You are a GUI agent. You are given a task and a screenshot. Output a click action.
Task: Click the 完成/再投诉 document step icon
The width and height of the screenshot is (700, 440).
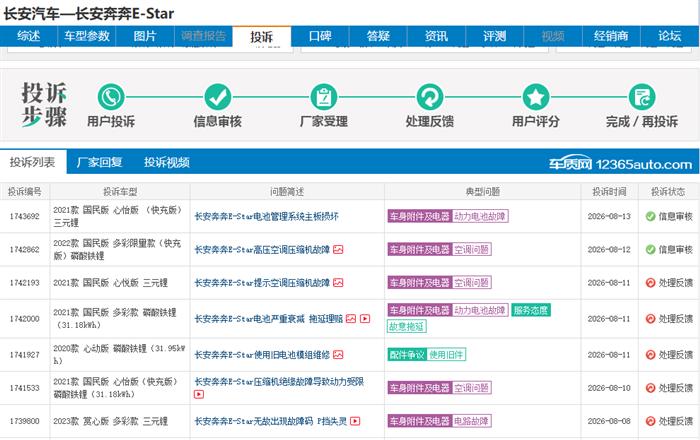click(x=642, y=97)
